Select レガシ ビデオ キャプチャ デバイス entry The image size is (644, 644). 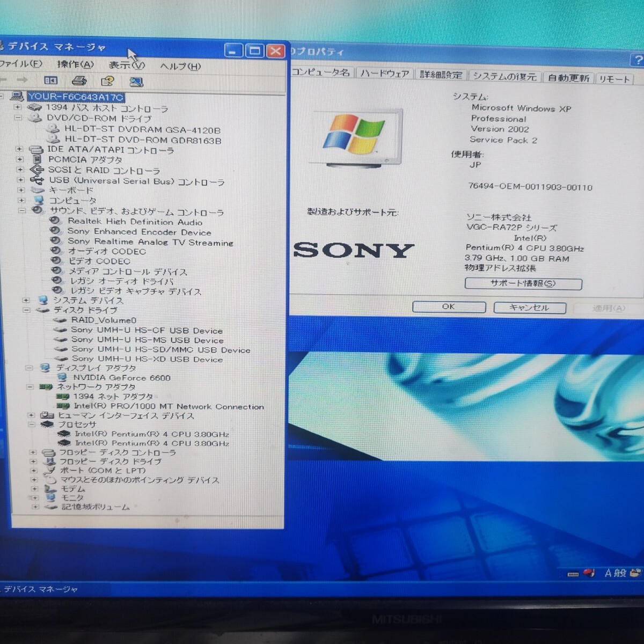[x=136, y=291]
